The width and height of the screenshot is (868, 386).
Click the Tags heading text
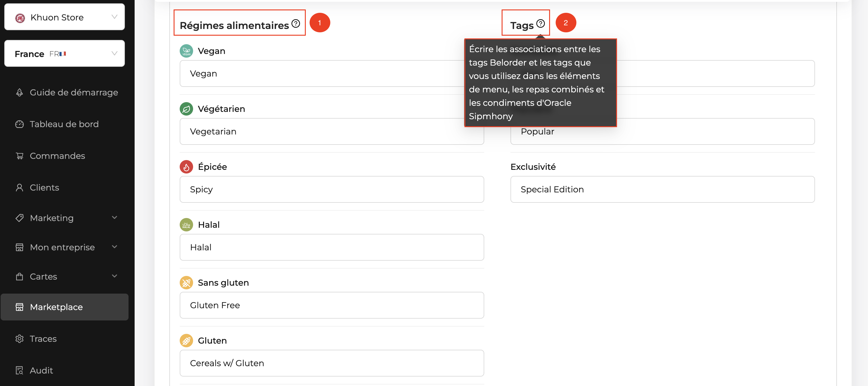(x=522, y=26)
